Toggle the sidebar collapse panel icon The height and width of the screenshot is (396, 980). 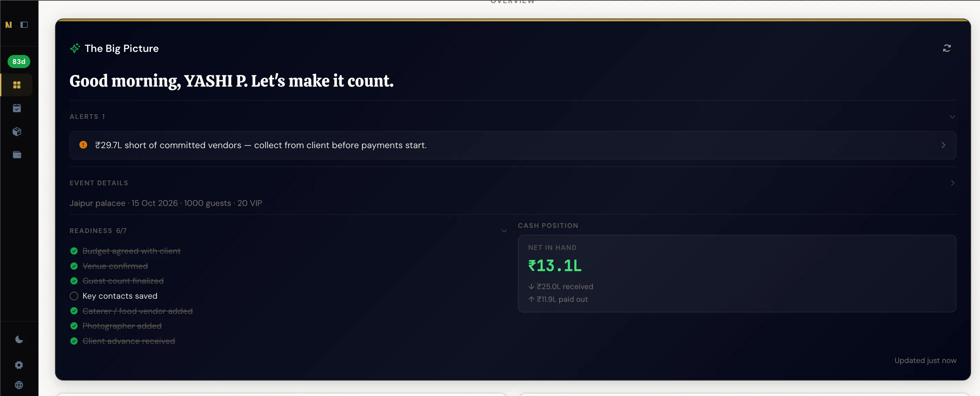[24, 25]
